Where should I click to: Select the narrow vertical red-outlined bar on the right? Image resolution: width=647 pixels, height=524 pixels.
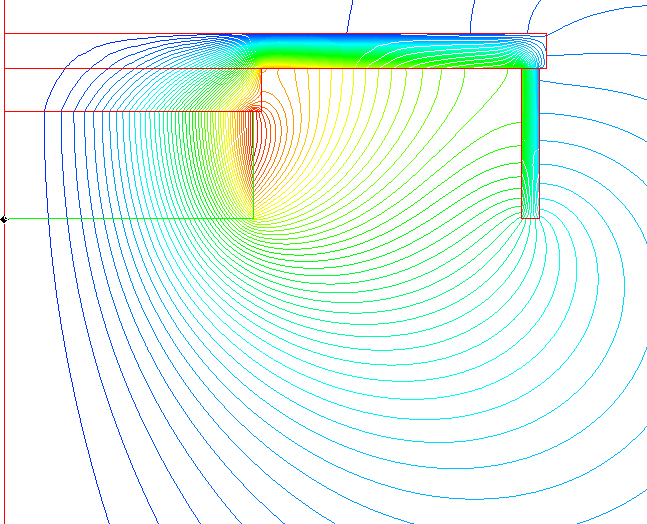tap(531, 143)
